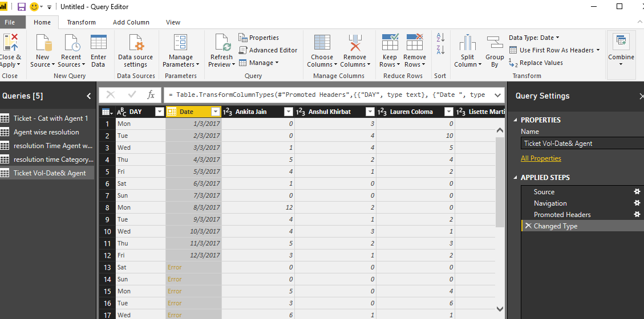Open Lauren Coloma column filter dropdown
Screen dimensions: 644x319
tap(449, 112)
